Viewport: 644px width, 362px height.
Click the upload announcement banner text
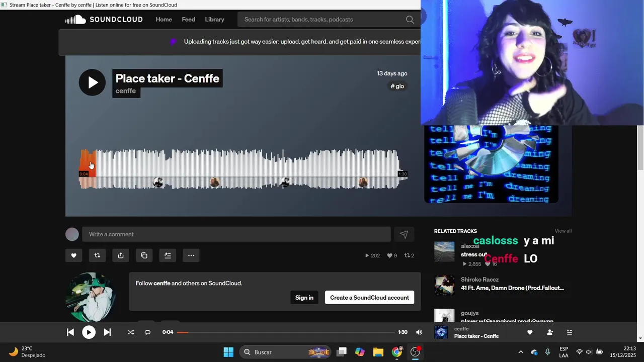point(302,42)
